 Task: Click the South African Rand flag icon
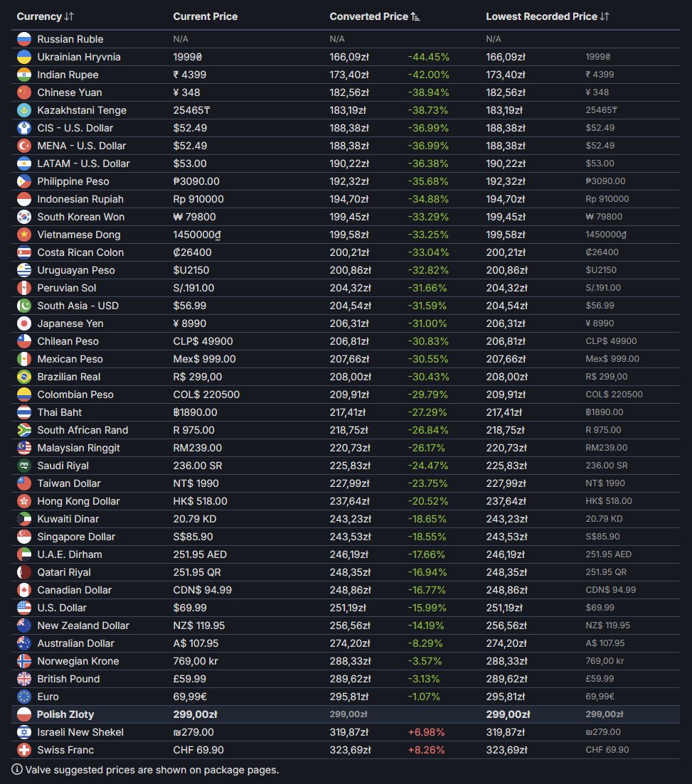pos(24,430)
